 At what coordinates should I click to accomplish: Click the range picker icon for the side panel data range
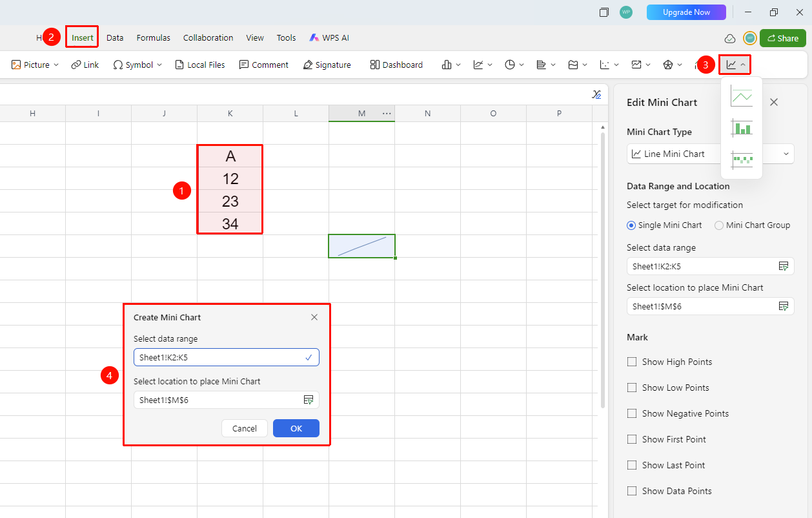784,266
